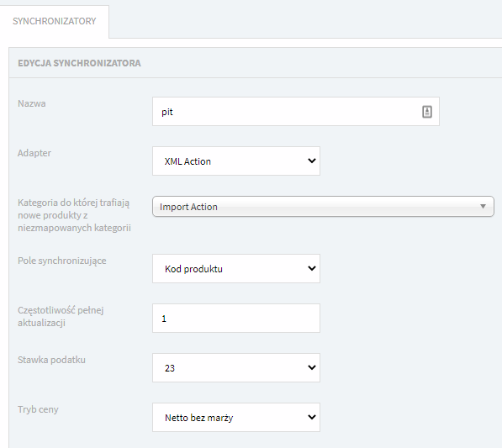Switch to the SYNCHRONIZATORY tab
The image size is (502, 448).
(x=54, y=21)
